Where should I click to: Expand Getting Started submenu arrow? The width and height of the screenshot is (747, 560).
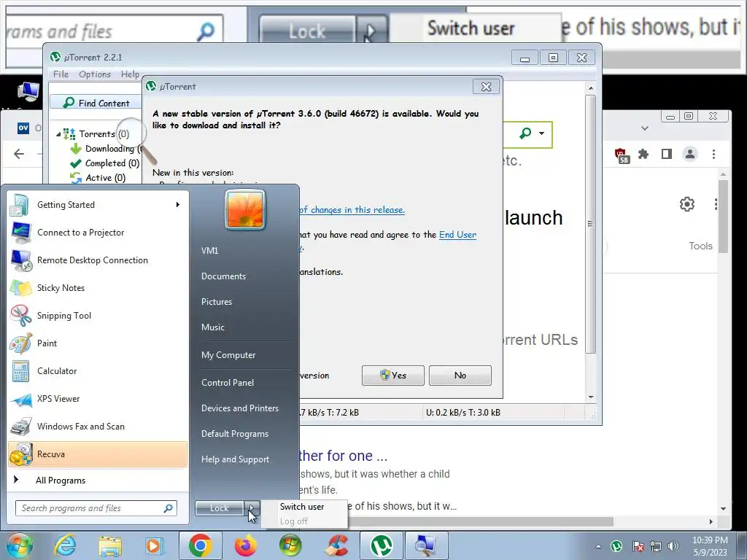point(178,205)
